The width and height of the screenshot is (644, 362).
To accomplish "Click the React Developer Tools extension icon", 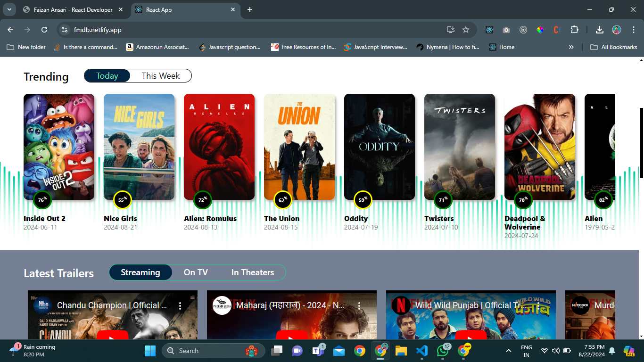I will (489, 30).
